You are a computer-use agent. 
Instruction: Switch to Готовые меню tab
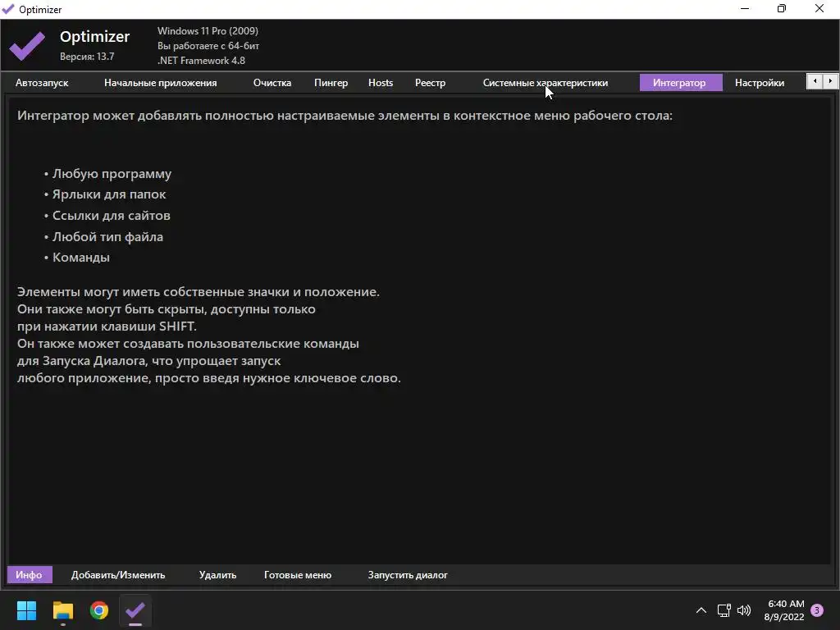298,575
